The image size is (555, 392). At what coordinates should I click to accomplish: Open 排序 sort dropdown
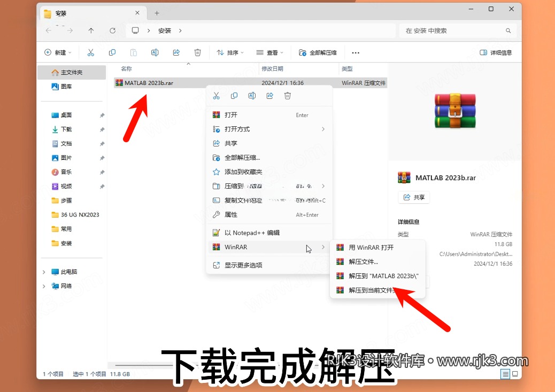click(230, 52)
